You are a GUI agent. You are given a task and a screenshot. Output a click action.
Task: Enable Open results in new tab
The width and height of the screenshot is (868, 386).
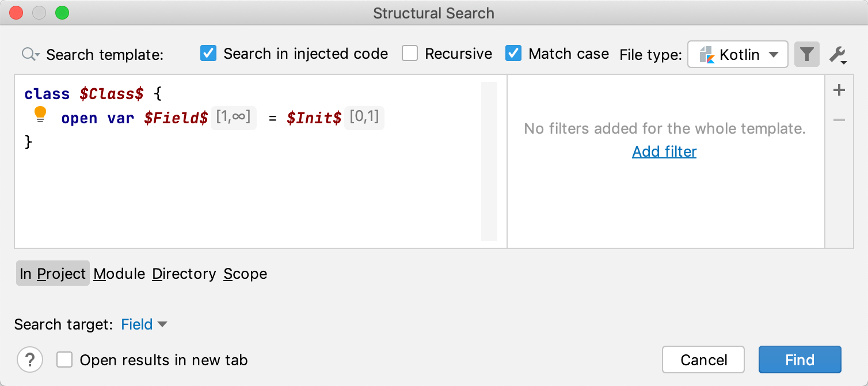[64, 360]
